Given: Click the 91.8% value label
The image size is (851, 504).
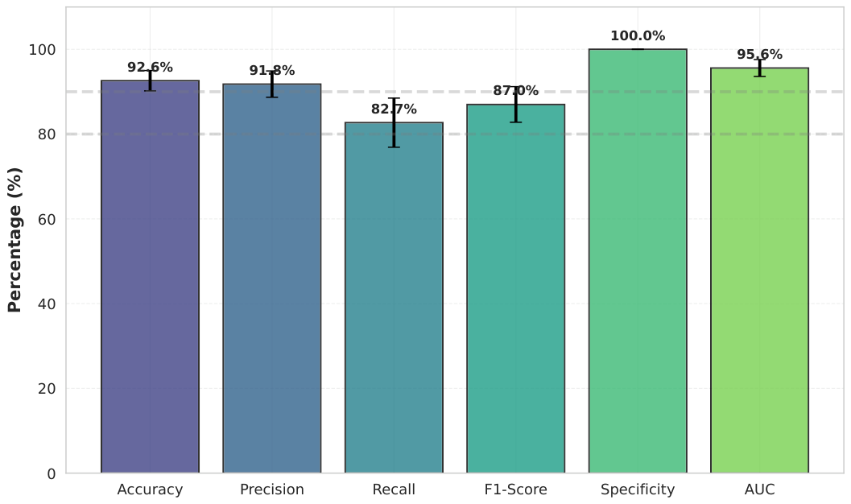Looking at the screenshot, I should coord(272,71).
